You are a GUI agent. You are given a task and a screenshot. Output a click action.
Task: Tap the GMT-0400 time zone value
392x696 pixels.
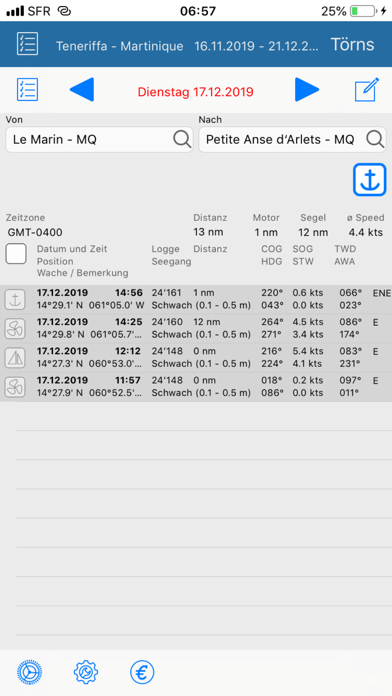click(x=35, y=233)
